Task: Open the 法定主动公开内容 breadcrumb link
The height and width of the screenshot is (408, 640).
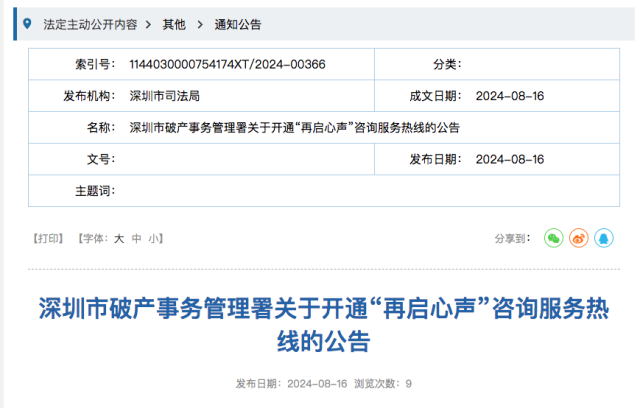Action: click(90, 24)
